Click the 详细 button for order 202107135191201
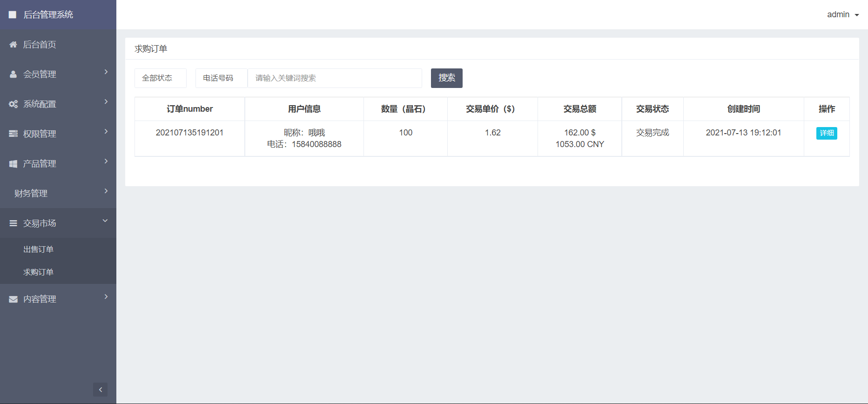The width and height of the screenshot is (868, 404). (827, 133)
